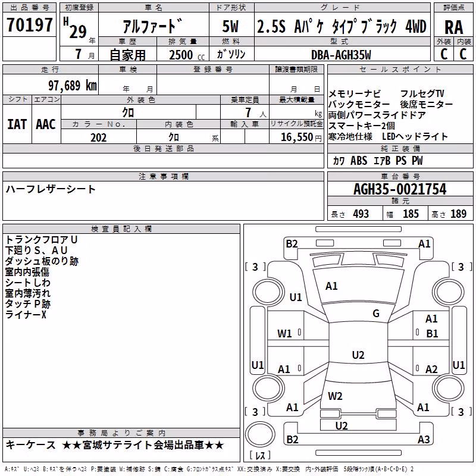Viewport: 476px width, 476px height.
Task: Select the mileage 97,689 km
Action: coord(72,86)
